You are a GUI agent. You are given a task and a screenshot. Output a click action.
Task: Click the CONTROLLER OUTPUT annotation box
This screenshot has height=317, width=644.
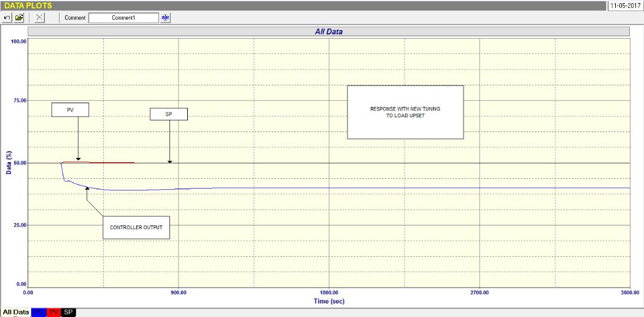(x=136, y=227)
